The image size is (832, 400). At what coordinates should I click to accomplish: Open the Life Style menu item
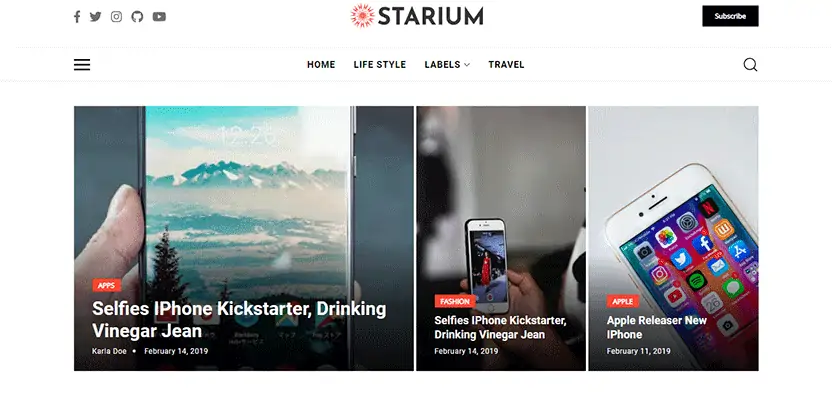[x=380, y=65]
